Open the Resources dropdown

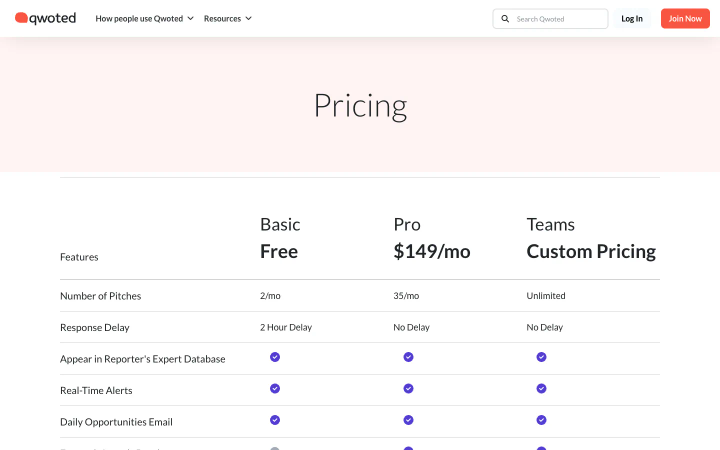[x=228, y=19]
